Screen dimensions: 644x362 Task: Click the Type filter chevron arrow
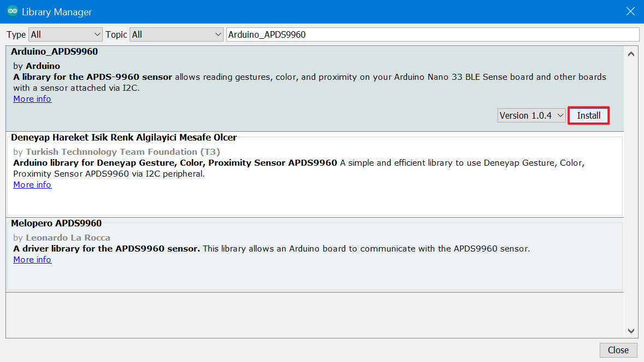tap(97, 34)
